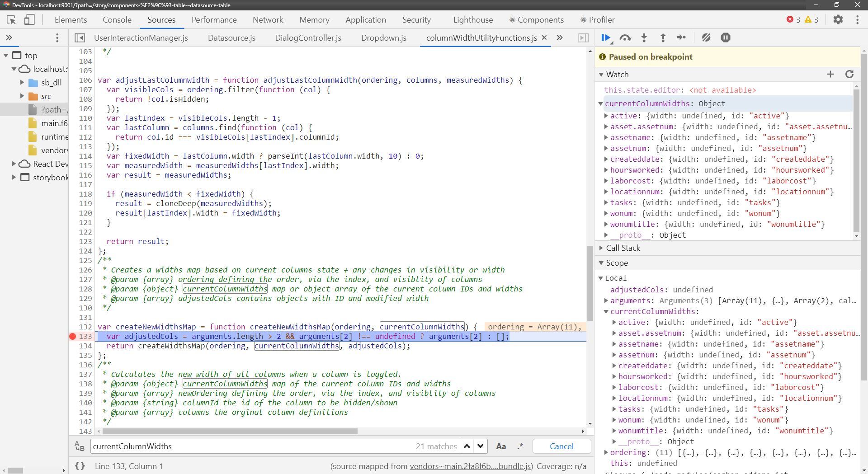868x474 pixels.
Task: Add a new watch expression
Action: [x=830, y=74]
